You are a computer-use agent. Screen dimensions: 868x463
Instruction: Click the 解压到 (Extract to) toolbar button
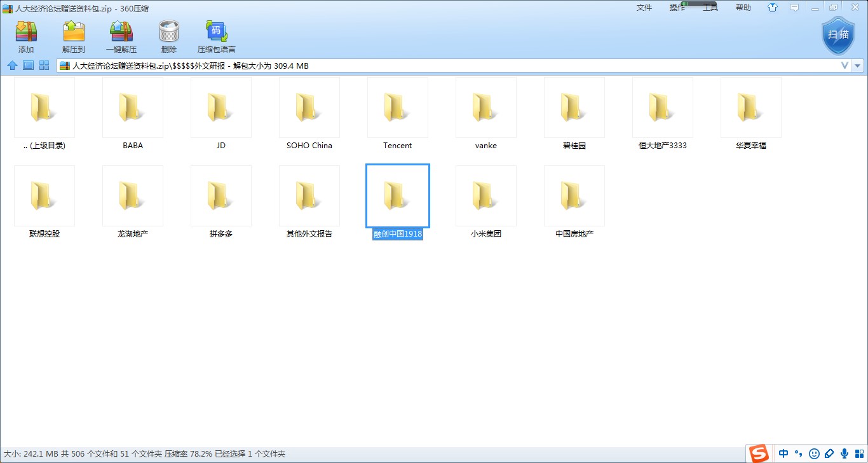(74, 37)
